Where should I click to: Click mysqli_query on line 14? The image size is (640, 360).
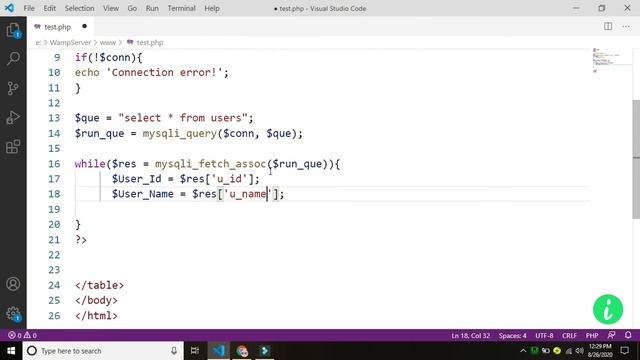click(x=179, y=133)
